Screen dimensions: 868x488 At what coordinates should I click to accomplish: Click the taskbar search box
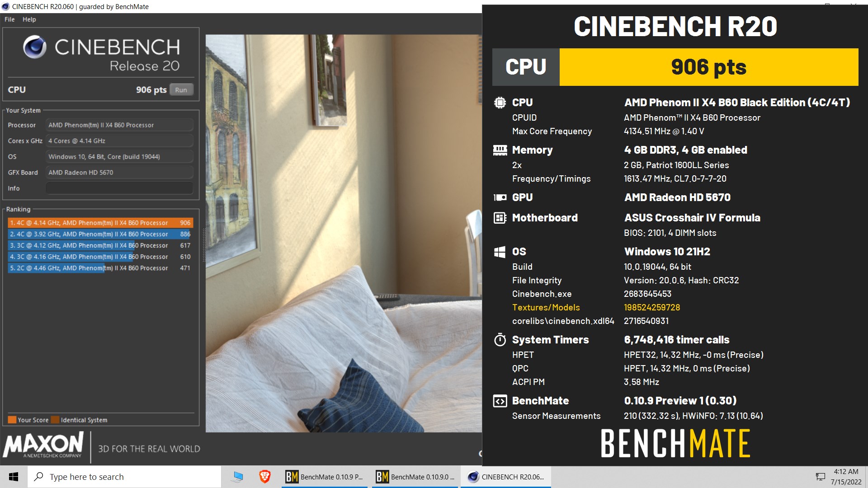tap(124, 477)
